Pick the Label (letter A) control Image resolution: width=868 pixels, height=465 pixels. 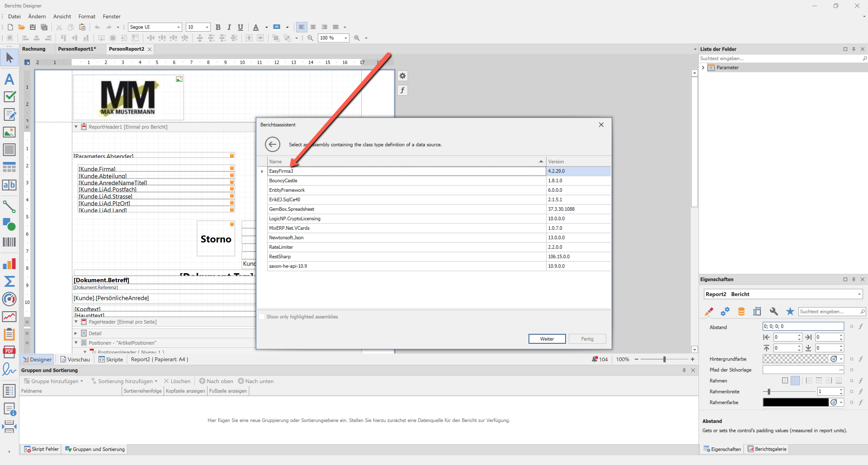coord(9,79)
